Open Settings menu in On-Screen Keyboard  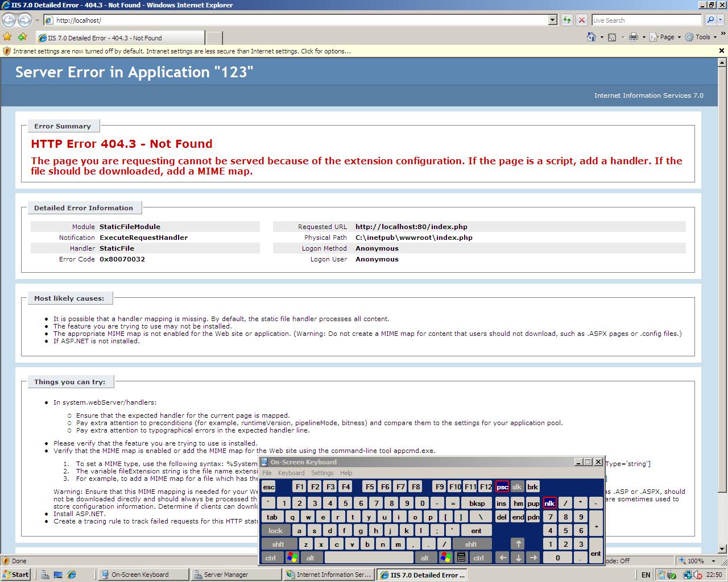coord(322,473)
